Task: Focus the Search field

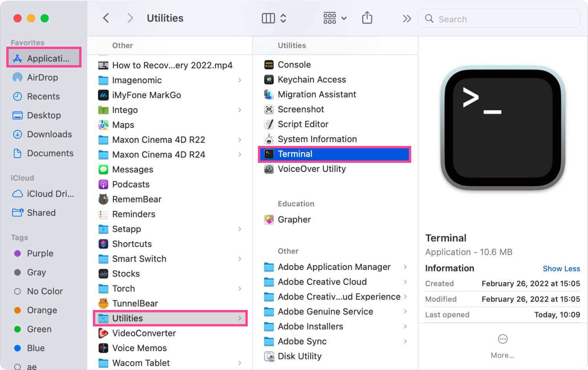Action: point(499,19)
